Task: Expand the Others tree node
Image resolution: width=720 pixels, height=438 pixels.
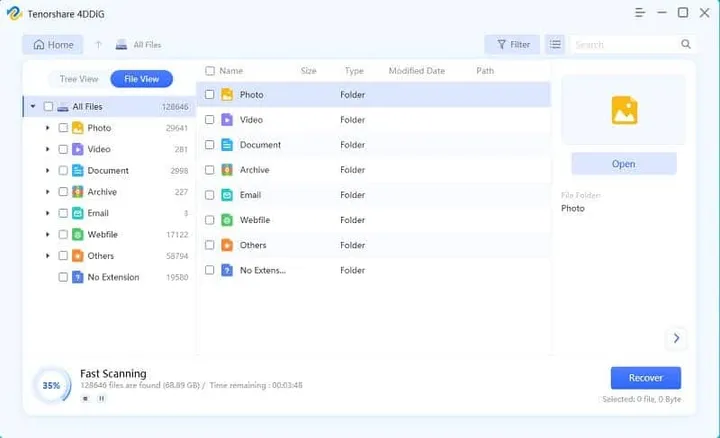Action: click(x=47, y=256)
